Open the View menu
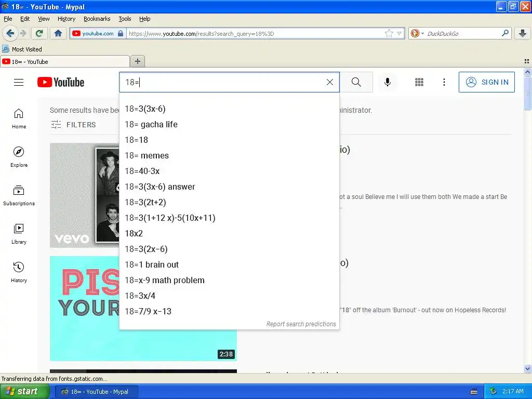532x399 pixels. pos(44,19)
